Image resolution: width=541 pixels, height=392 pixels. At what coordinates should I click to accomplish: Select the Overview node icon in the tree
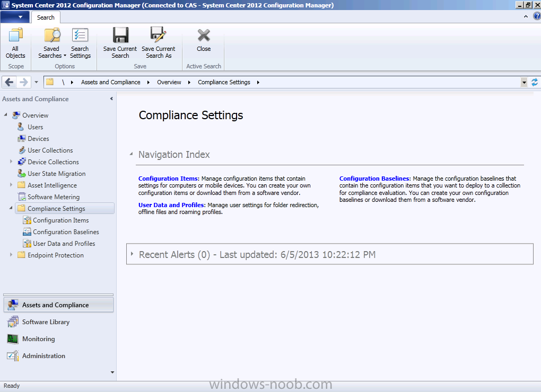(16, 115)
